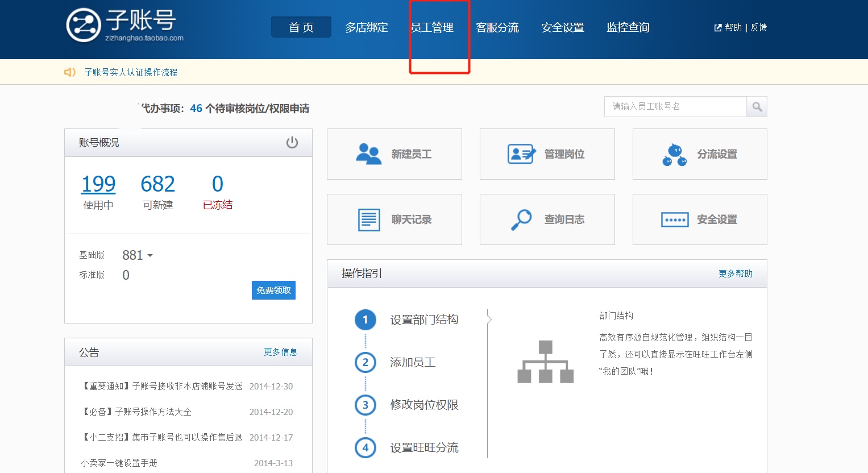Viewport: 868px width, 473px height.
Task: Open the 多店绑定 tab
Action: pyautogui.click(x=367, y=27)
